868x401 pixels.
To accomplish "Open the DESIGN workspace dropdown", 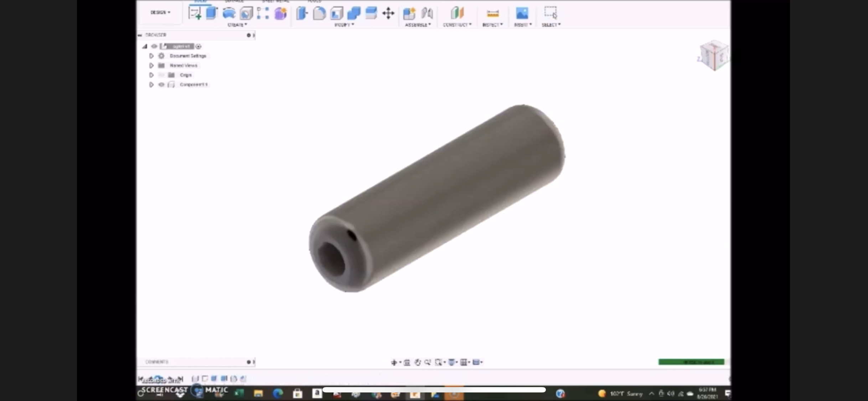I will click(x=160, y=12).
